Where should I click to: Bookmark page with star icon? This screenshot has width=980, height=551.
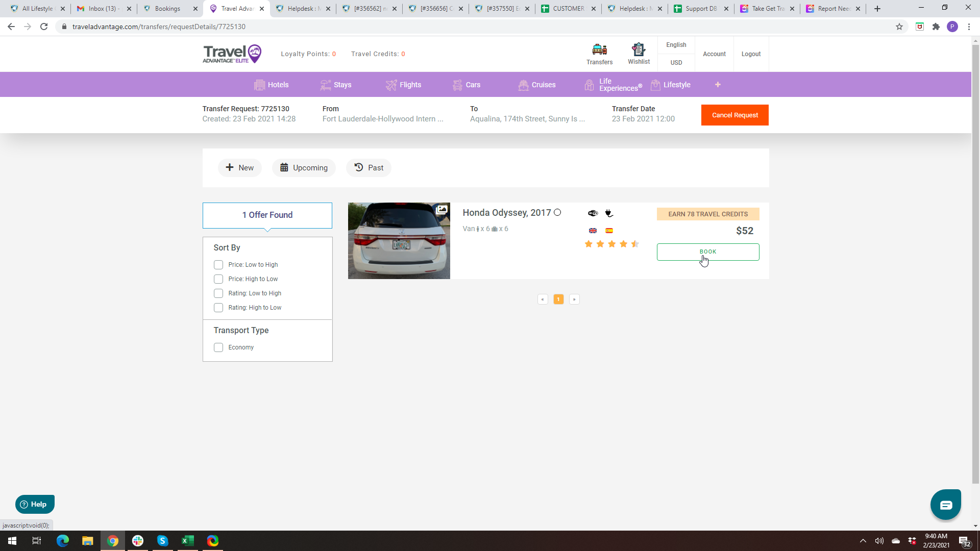pyautogui.click(x=899, y=27)
